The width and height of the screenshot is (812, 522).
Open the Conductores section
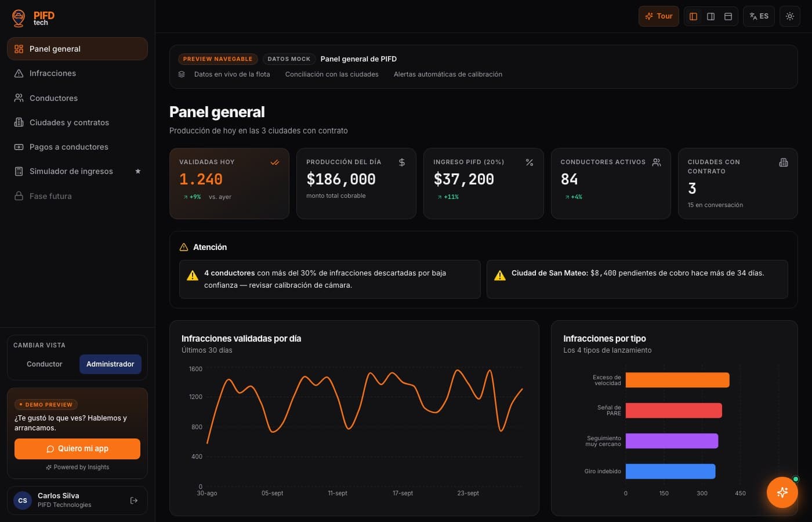point(77,98)
